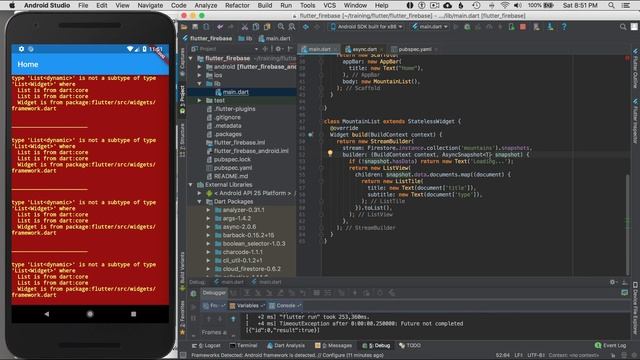Click the Debug panel settings gear
This screenshot has height=360, width=640.
pyautogui.click(x=612, y=282)
